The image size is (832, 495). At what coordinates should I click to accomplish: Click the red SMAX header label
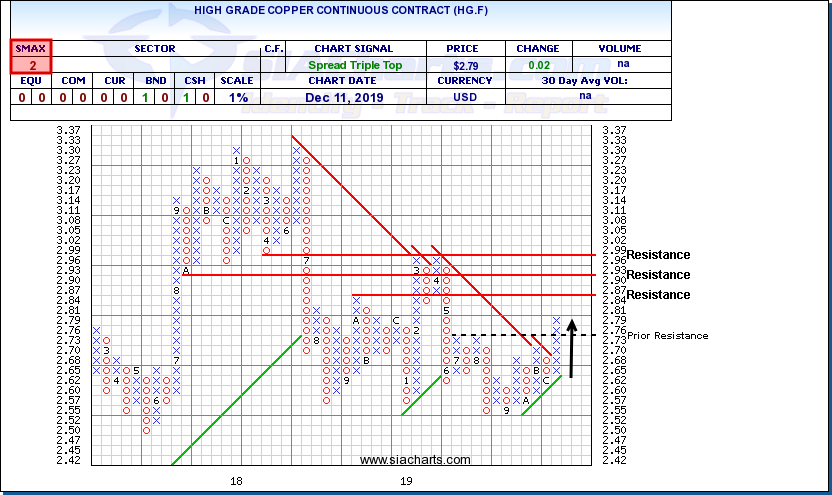31,48
